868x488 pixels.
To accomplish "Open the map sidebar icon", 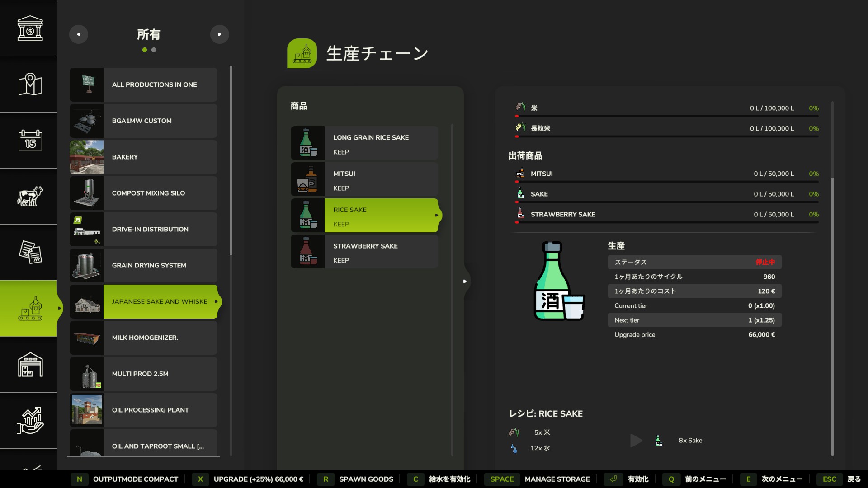I will pos(30,84).
